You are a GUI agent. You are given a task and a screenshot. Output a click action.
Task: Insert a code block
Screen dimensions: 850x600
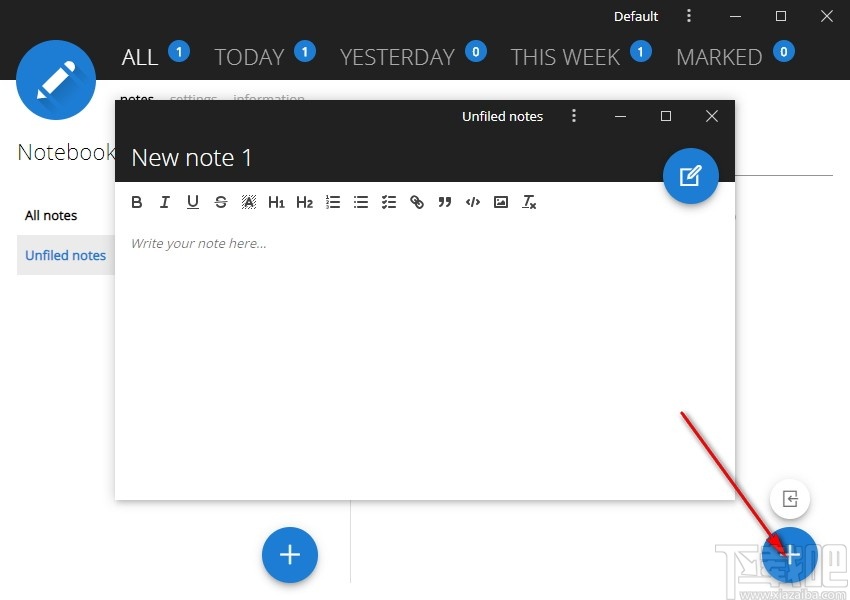click(x=473, y=202)
